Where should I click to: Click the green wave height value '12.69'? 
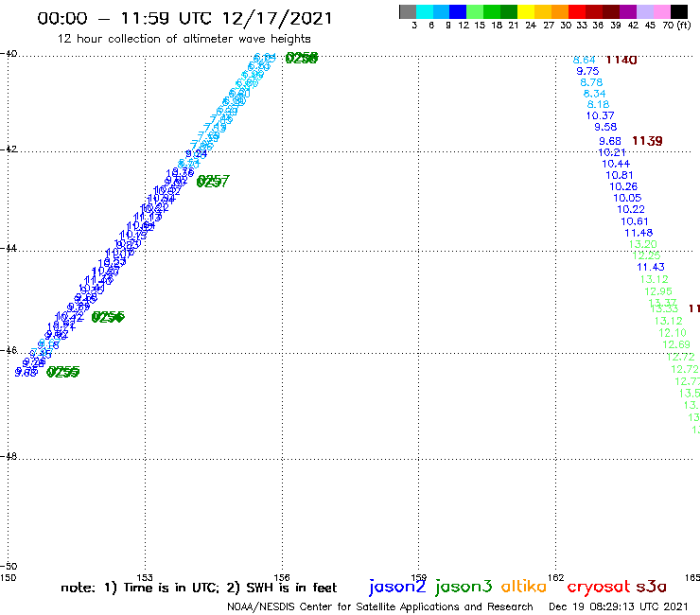(676, 344)
